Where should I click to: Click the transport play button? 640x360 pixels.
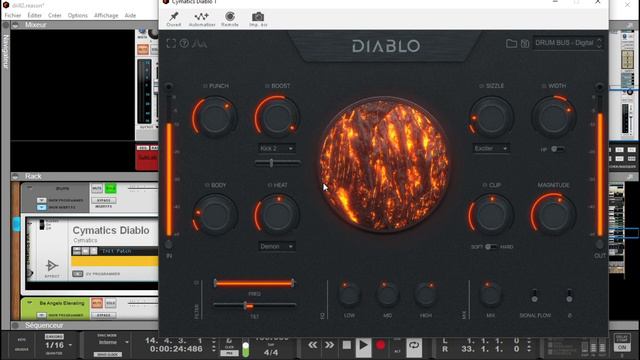click(x=363, y=346)
